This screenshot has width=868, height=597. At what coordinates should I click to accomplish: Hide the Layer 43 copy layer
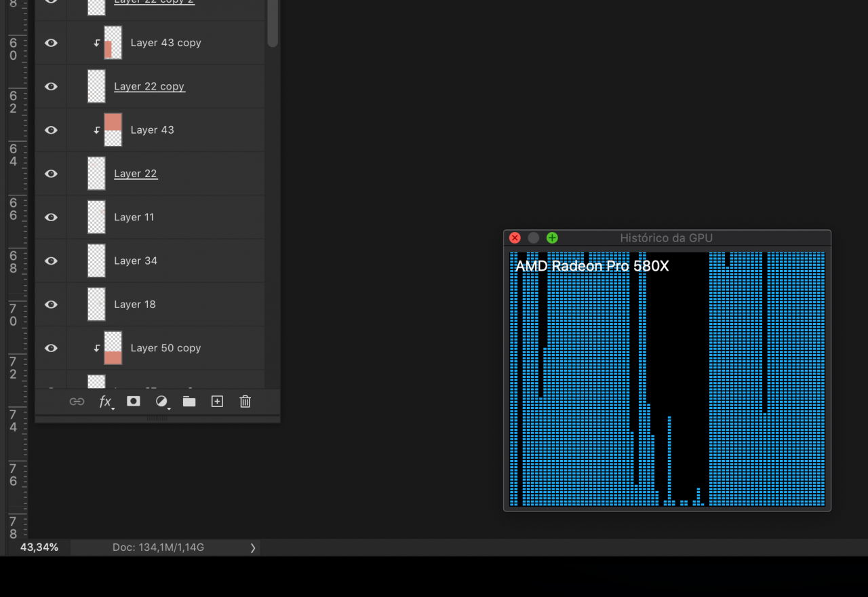(51, 43)
